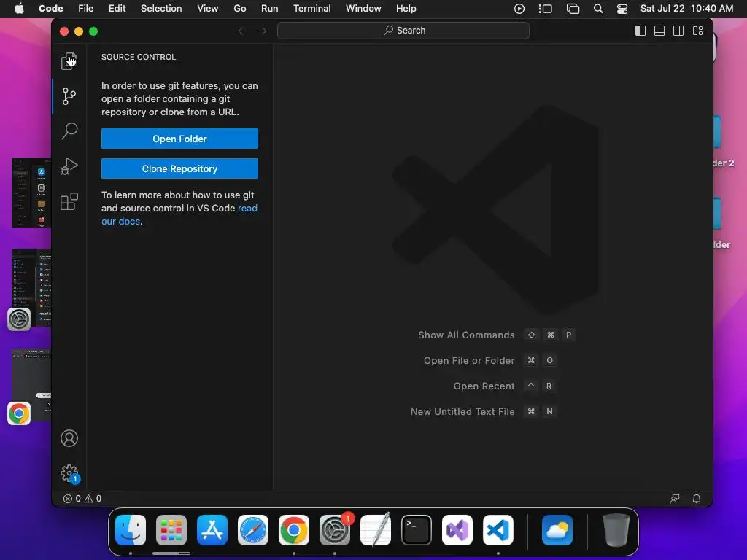747x560 pixels.
Task: Toggle primary side bar layout icon
Action: (x=640, y=31)
